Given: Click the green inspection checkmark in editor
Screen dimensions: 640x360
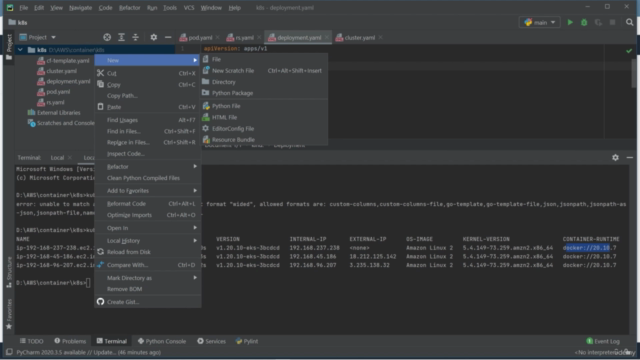Looking at the screenshot, I should (629, 51).
